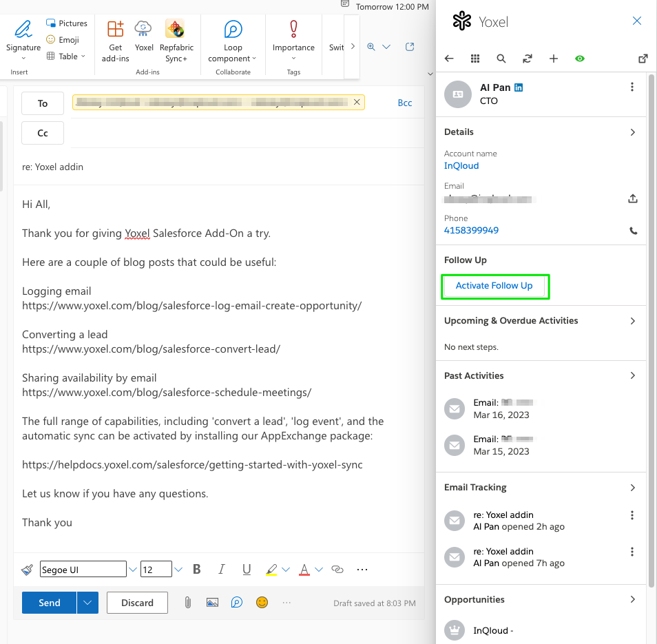Open more formatting options ellipsis
Screen dimensions: 657x644
pyautogui.click(x=362, y=569)
